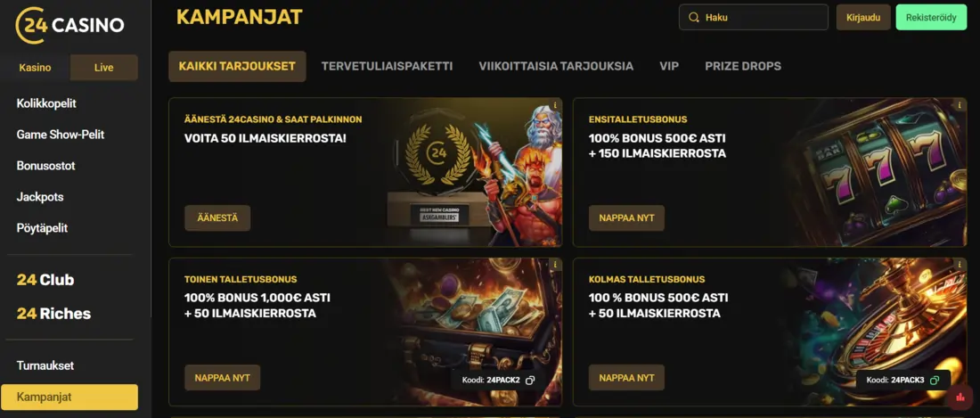Screen dimensions: 980x418
Task: Open the Prize Drops tab
Action: pyautogui.click(x=743, y=66)
